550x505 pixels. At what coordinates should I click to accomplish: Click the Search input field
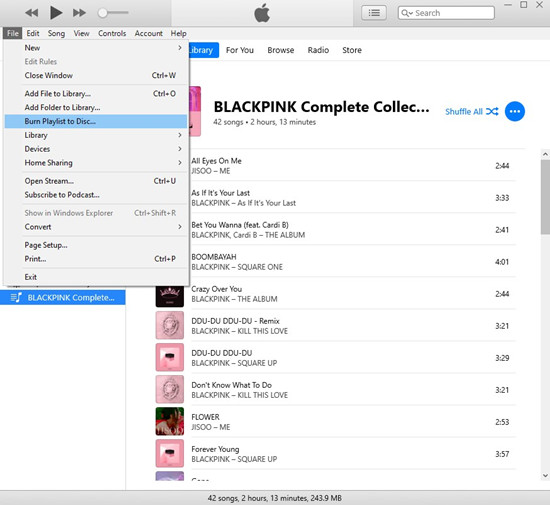click(x=446, y=13)
